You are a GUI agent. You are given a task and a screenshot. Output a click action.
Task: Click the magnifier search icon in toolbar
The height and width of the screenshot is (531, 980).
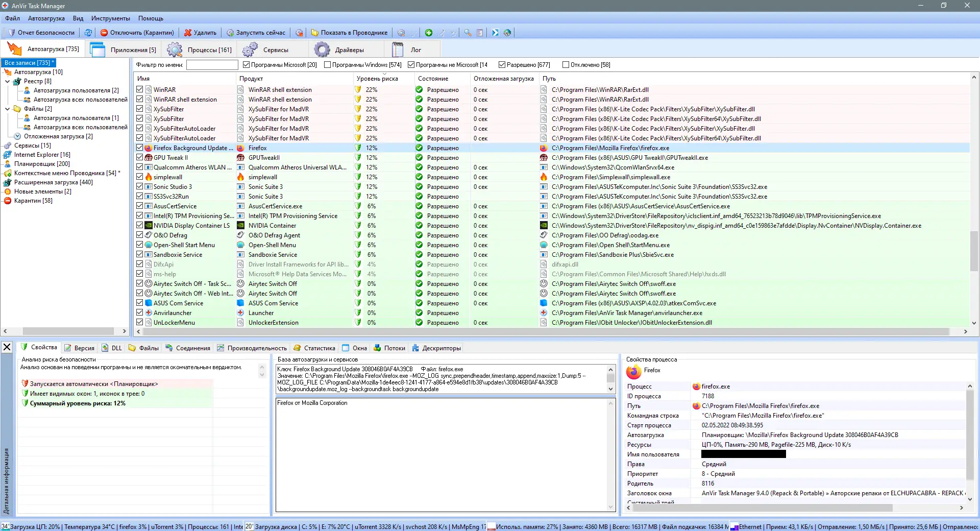pos(468,33)
